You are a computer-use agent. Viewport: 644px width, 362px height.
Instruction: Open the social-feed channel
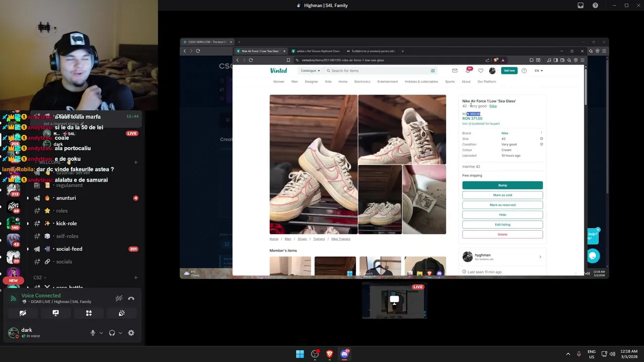coord(69,249)
